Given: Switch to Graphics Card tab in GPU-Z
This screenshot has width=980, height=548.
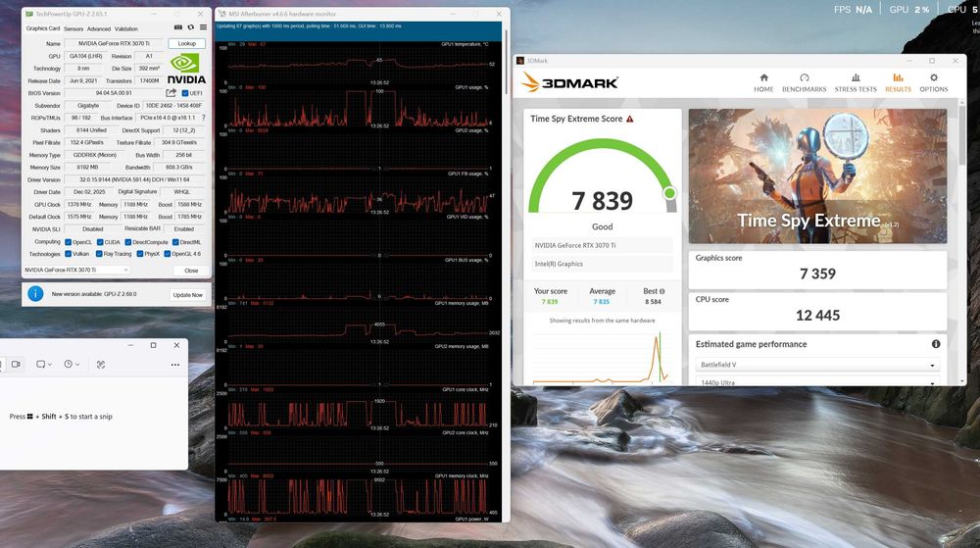Looking at the screenshot, I should tap(42, 28).
